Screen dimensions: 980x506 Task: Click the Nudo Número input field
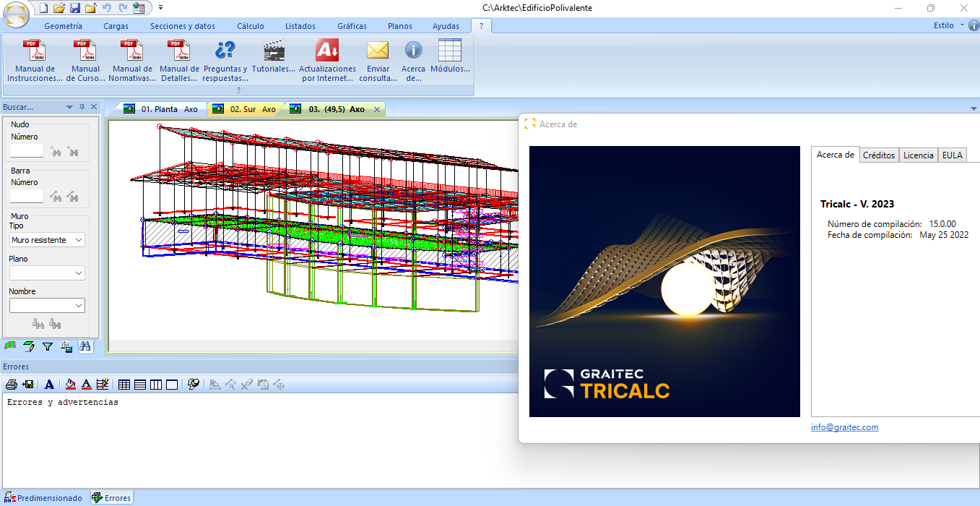(x=27, y=151)
